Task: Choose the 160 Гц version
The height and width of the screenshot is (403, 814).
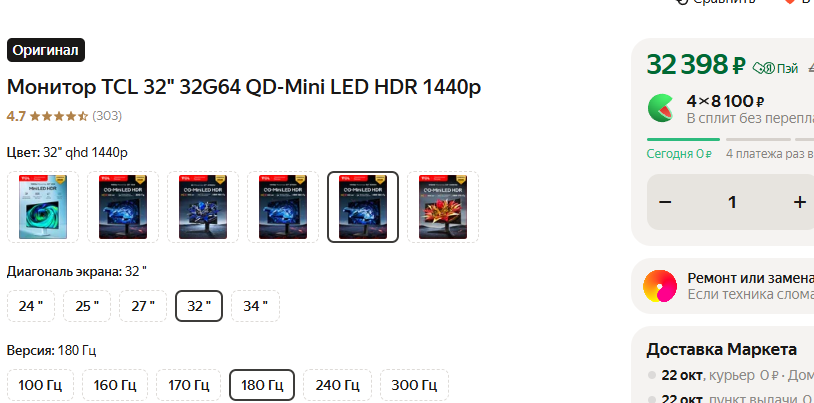Action: [115, 385]
